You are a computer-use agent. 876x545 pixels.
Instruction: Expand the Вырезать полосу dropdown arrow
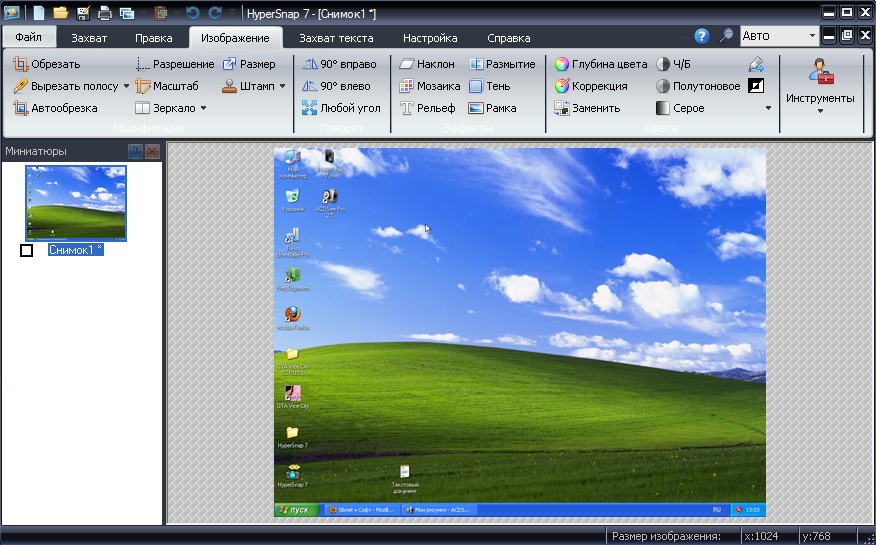[x=126, y=86]
